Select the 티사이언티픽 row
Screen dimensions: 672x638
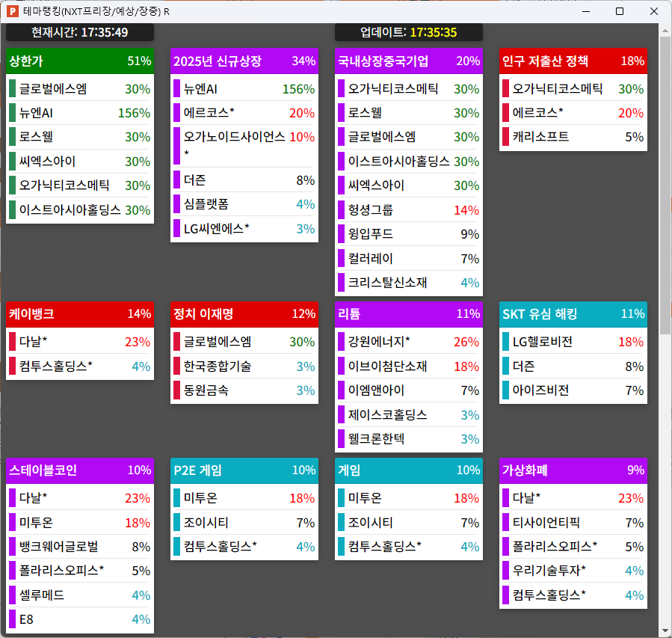(573, 523)
